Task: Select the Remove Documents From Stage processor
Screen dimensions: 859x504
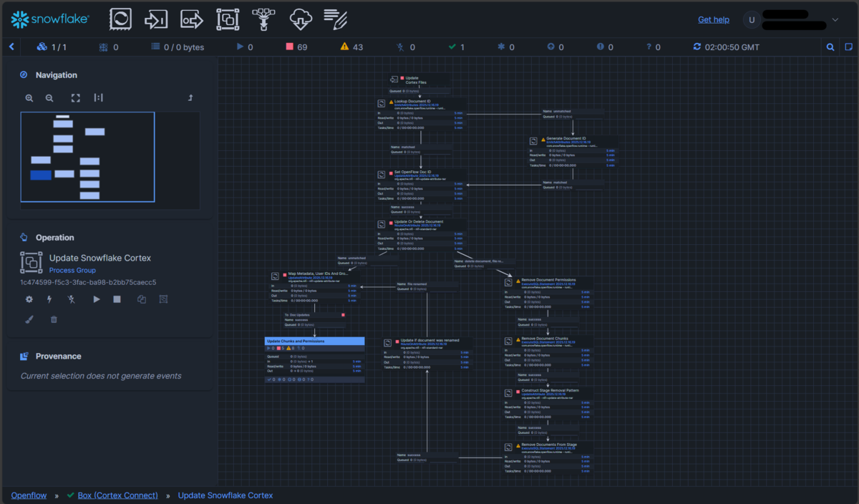Action: click(x=548, y=458)
